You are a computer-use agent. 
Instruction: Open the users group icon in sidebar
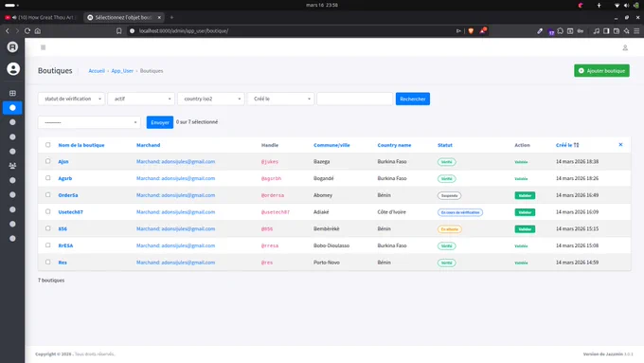[x=12, y=166]
